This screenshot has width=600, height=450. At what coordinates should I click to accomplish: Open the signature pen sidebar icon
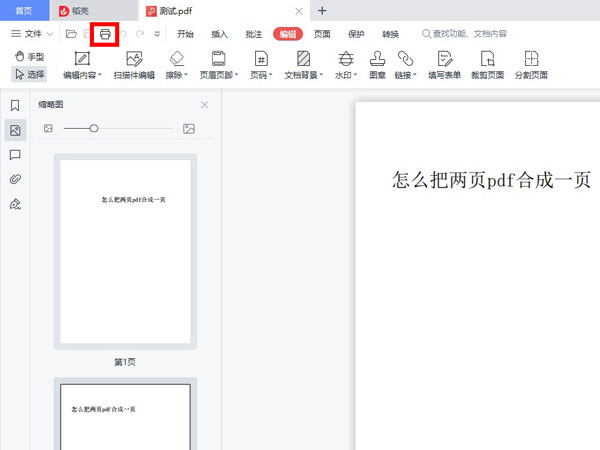[15, 204]
